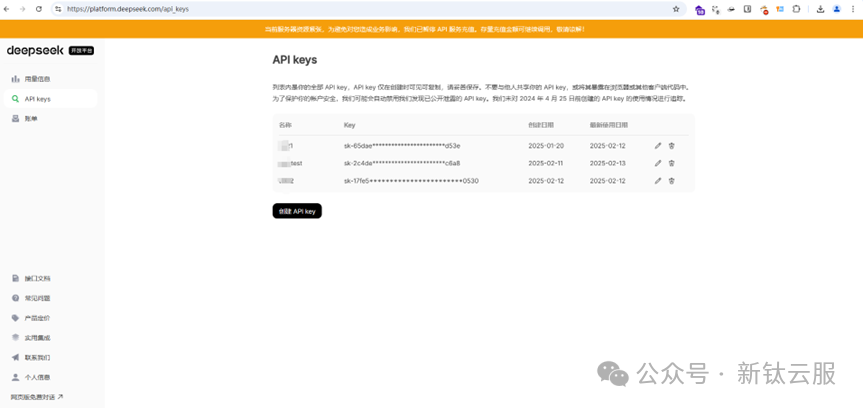Reload the page
Viewport: 863px width, 408px height.
pos(39,9)
